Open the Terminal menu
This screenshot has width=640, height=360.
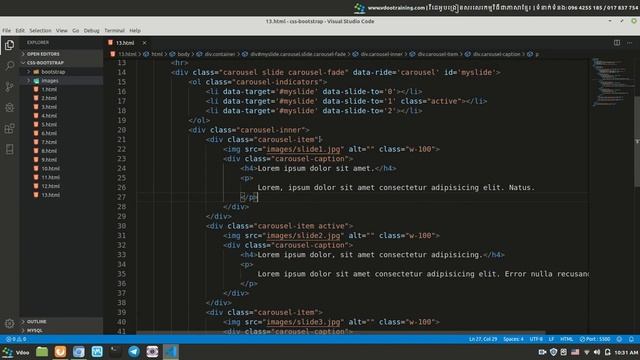click(x=114, y=31)
